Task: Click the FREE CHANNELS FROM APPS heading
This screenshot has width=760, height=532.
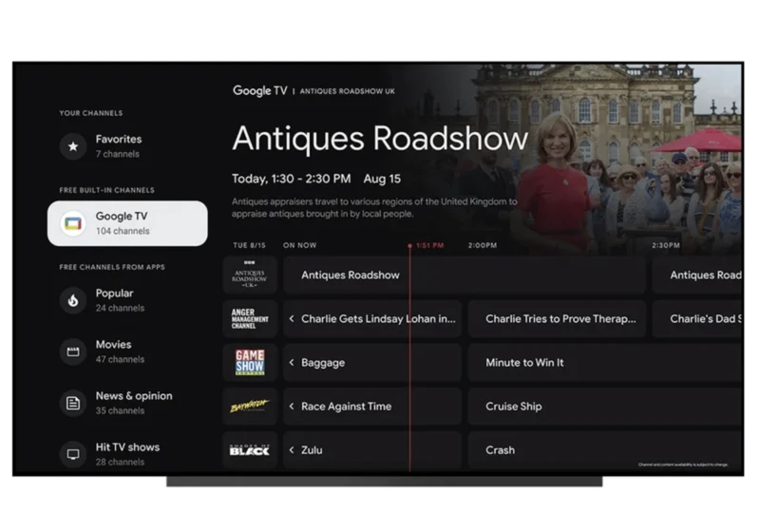Action: click(112, 267)
